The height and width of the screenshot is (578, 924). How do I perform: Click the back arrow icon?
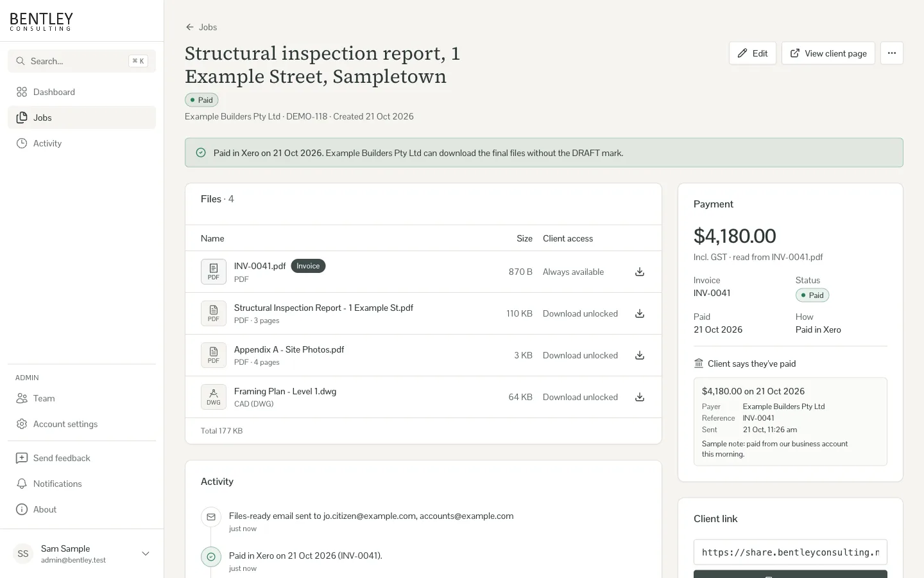[x=190, y=27]
